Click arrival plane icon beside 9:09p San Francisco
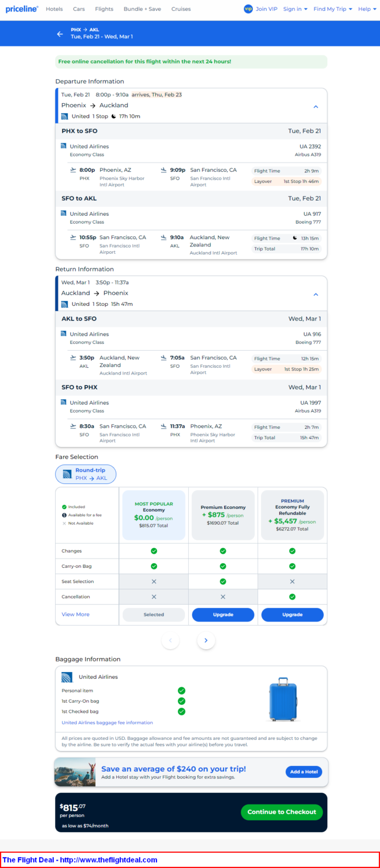The image size is (380, 868). point(164,170)
